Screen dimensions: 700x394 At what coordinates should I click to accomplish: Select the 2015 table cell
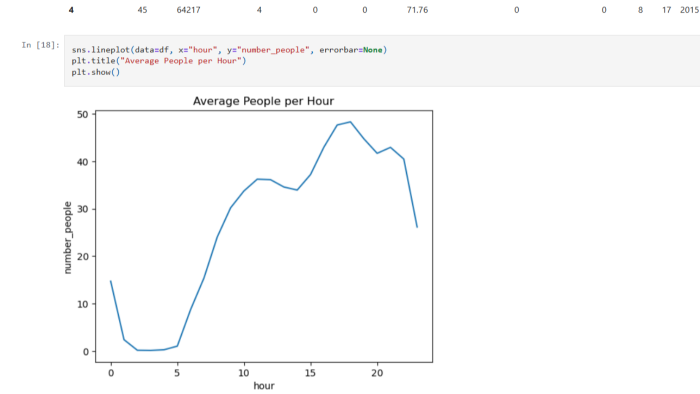point(690,10)
